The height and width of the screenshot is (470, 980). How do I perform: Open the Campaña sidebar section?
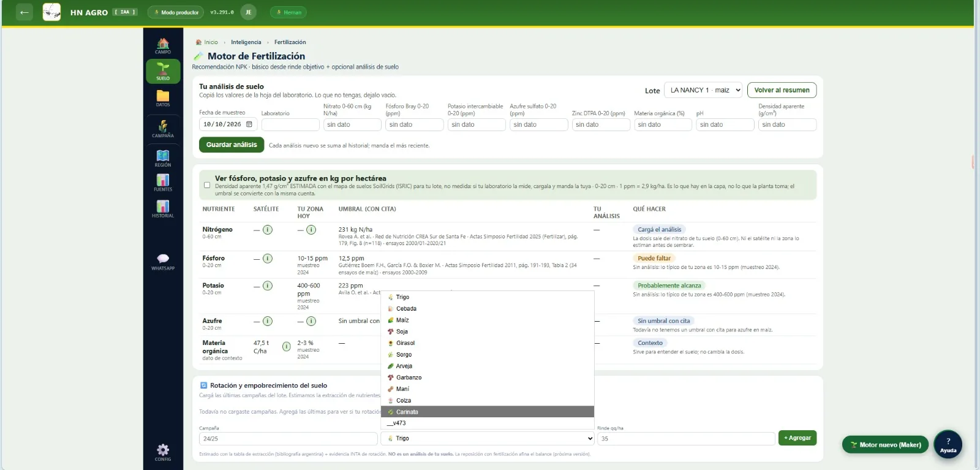(163, 129)
